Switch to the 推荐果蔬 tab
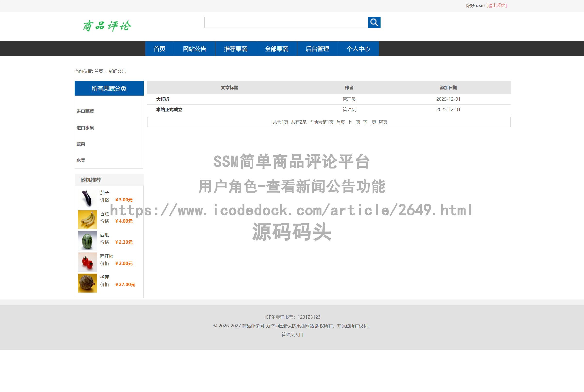Image resolution: width=584 pixels, height=392 pixels. 235,49
